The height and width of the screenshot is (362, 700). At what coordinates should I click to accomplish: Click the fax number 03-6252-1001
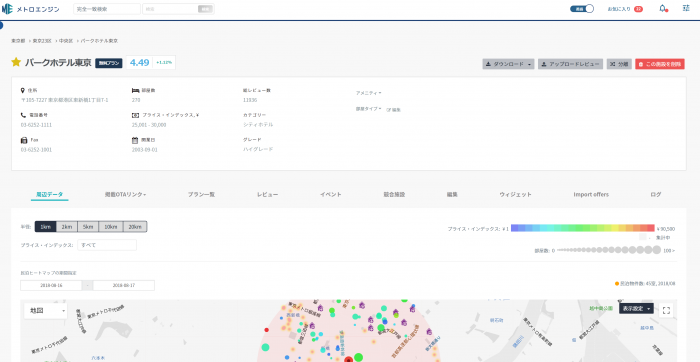tap(36, 150)
